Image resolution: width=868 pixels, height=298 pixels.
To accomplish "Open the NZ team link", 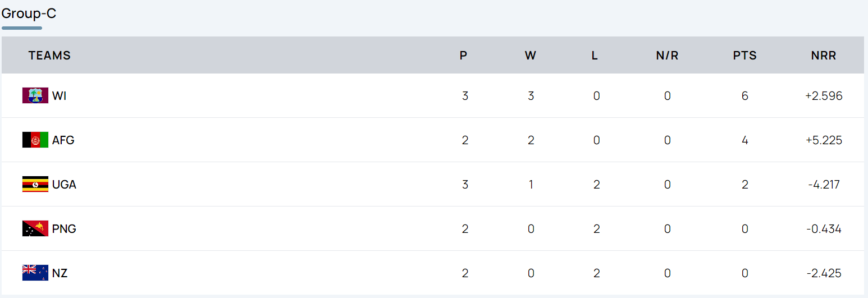I will [x=60, y=273].
